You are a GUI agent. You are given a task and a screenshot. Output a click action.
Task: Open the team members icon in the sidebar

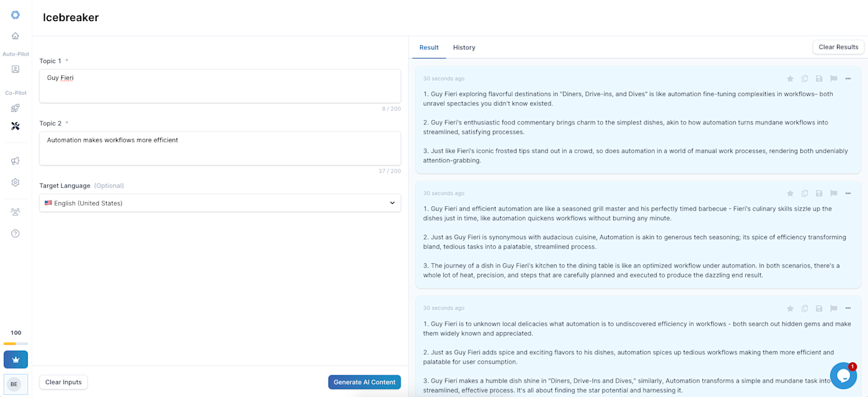coord(15,212)
